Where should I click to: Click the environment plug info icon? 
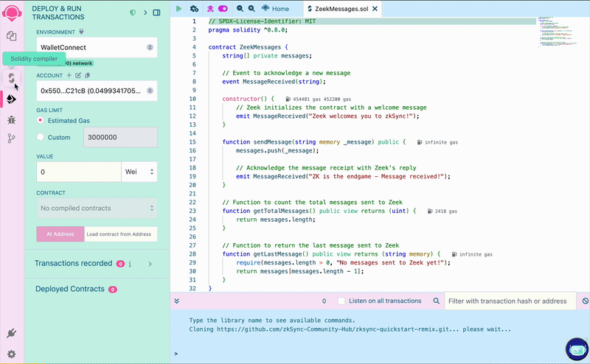coord(81,32)
